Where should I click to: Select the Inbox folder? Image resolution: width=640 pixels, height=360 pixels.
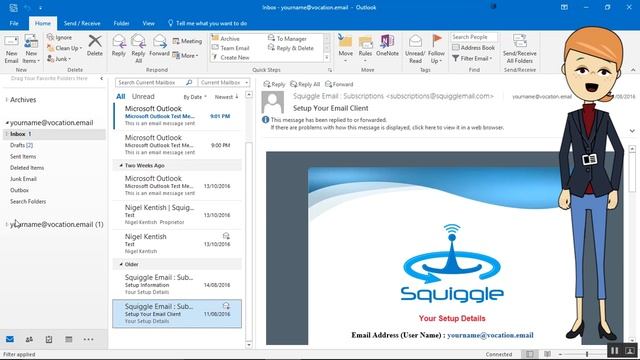coord(54,134)
